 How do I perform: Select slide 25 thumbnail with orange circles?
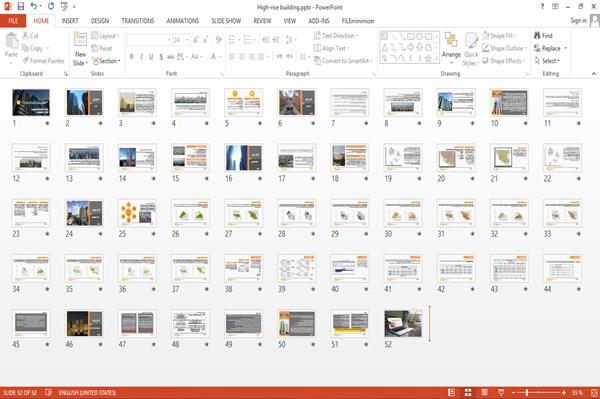point(137,213)
